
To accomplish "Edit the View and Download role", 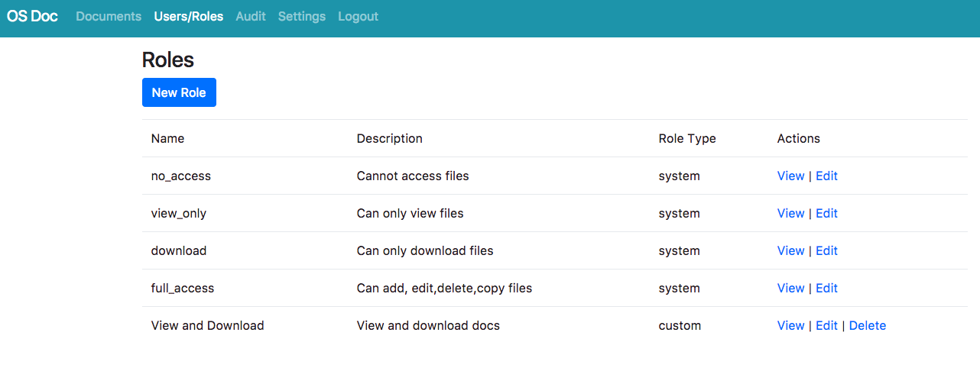I will [x=826, y=325].
